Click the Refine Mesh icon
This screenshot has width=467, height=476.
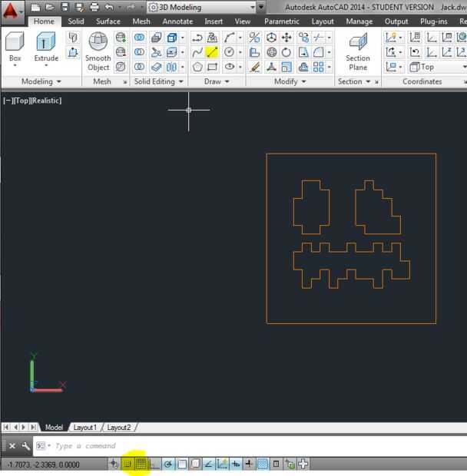click(x=121, y=67)
